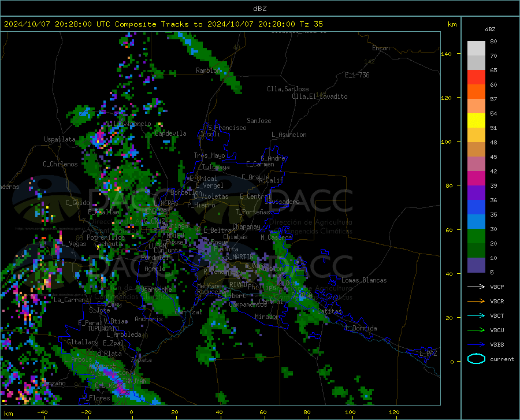Image resolution: width=520 pixels, height=420 pixels.
Task: Click the 'C_Guido' map label
Action: coord(77,203)
